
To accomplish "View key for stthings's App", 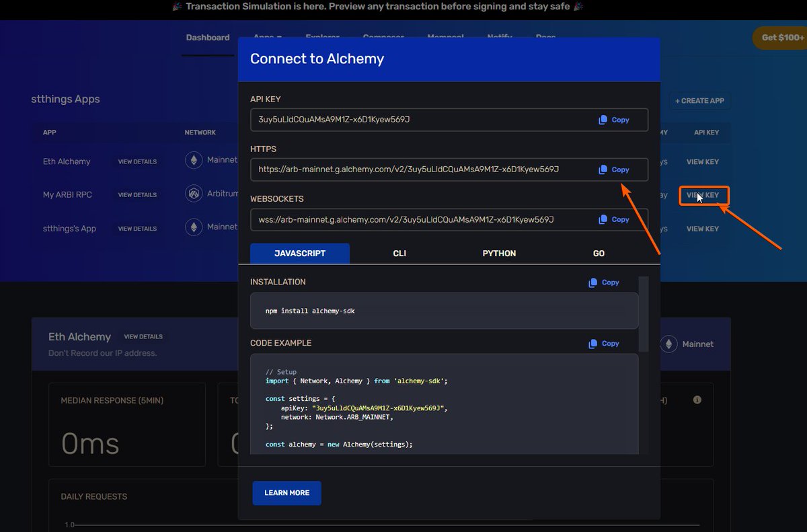I will click(x=703, y=229).
